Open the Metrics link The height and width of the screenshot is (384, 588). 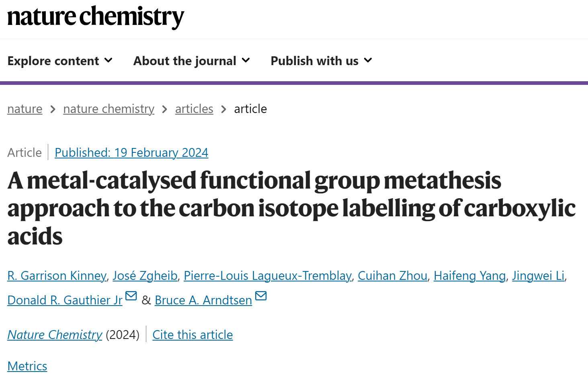pyautogui.click(x=27, y=366)
